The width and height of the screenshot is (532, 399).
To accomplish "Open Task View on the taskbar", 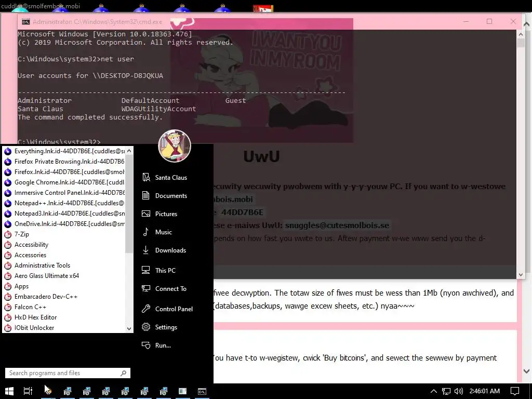I will [28, 391].
